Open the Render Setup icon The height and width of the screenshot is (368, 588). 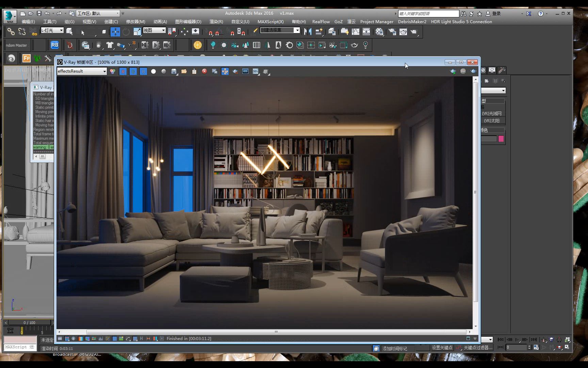(392, 32)
